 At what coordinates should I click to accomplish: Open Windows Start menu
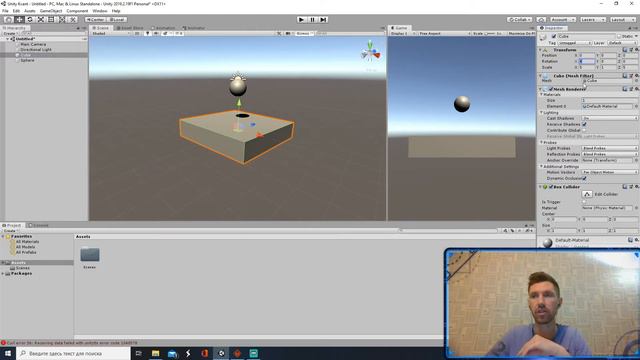coord(8,353)
